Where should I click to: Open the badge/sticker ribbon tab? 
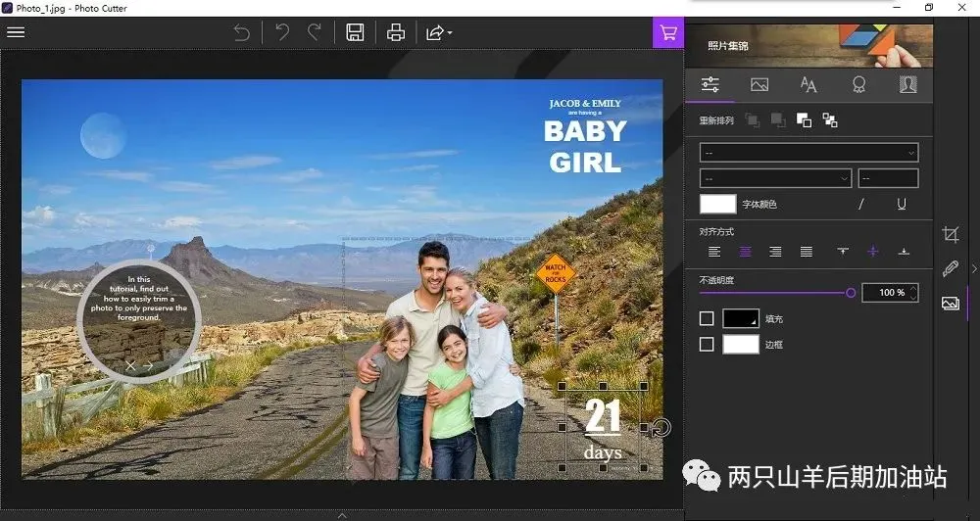pos(858,84)
